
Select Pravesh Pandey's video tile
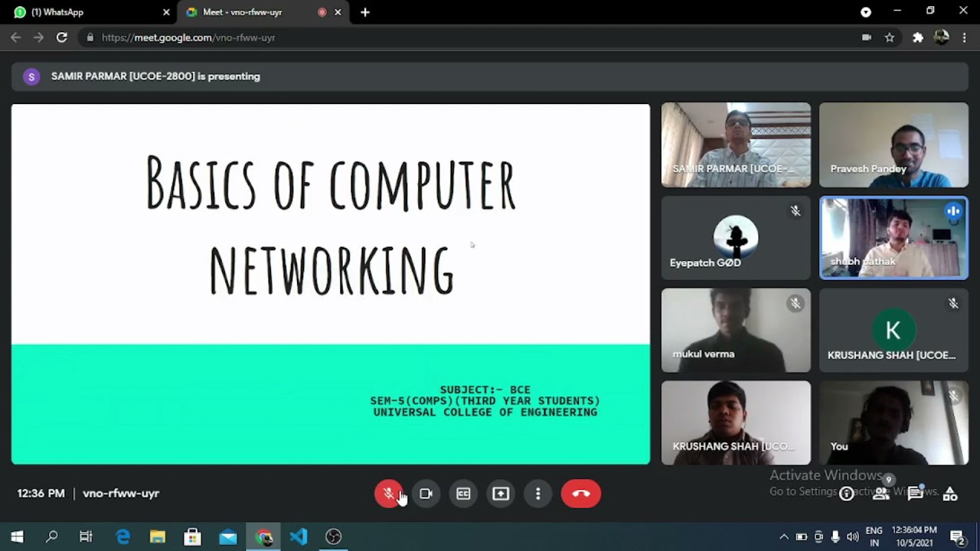(893, 145)
